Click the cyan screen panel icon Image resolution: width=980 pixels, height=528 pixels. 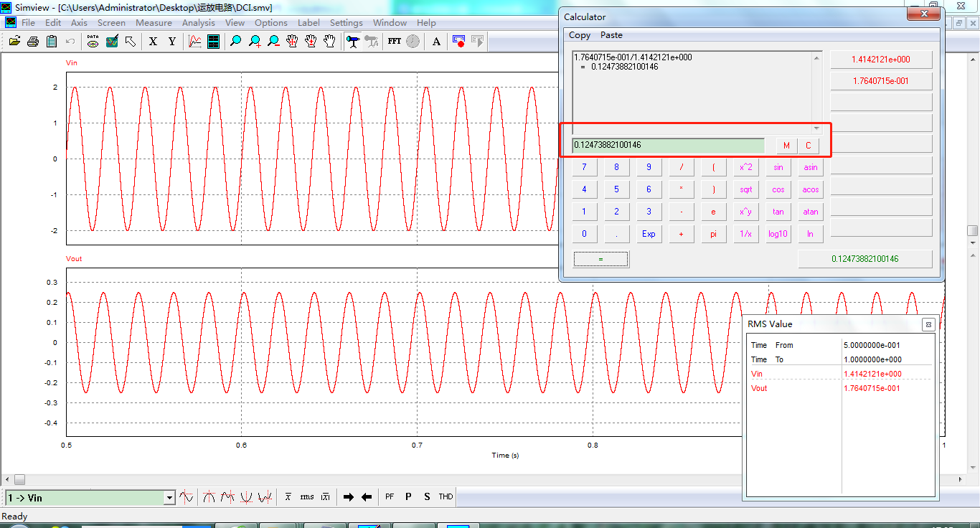point(213,42)
